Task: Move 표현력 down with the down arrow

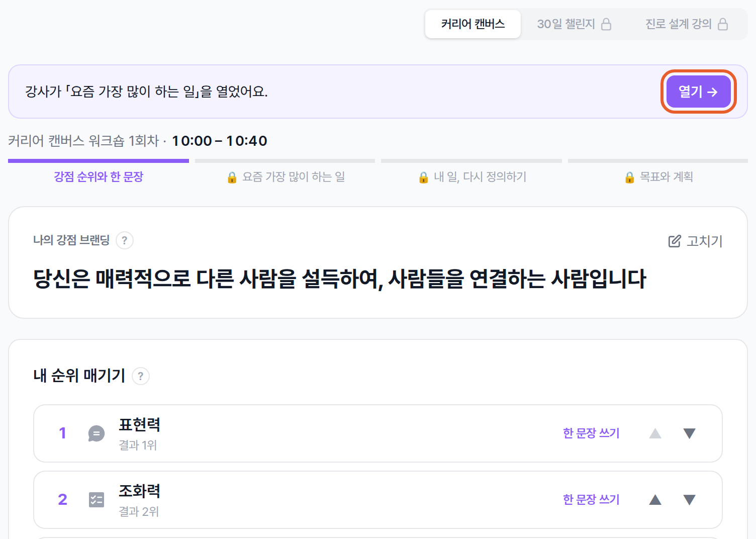Action: coord(690,433)
